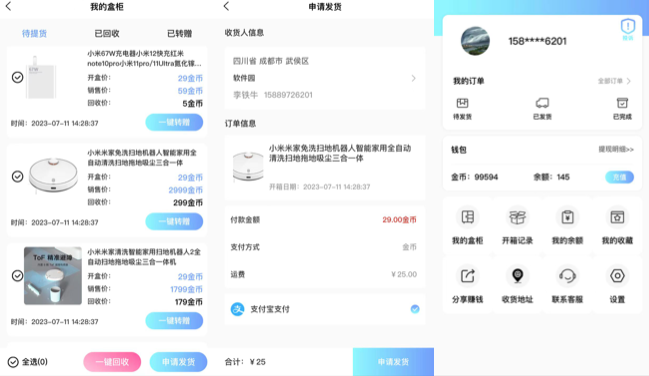
Task: Open the 收货地址 location pin icon
Action: (x=517, y=276)
